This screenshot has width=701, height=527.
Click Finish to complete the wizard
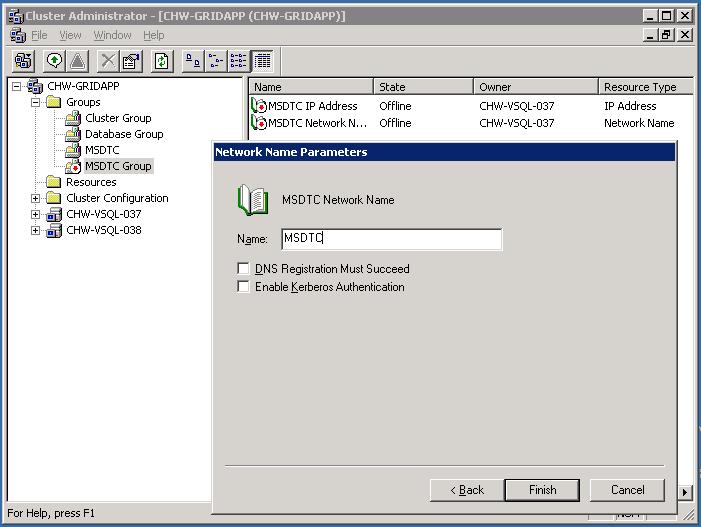pyautogui.click(x=542, y=490)
